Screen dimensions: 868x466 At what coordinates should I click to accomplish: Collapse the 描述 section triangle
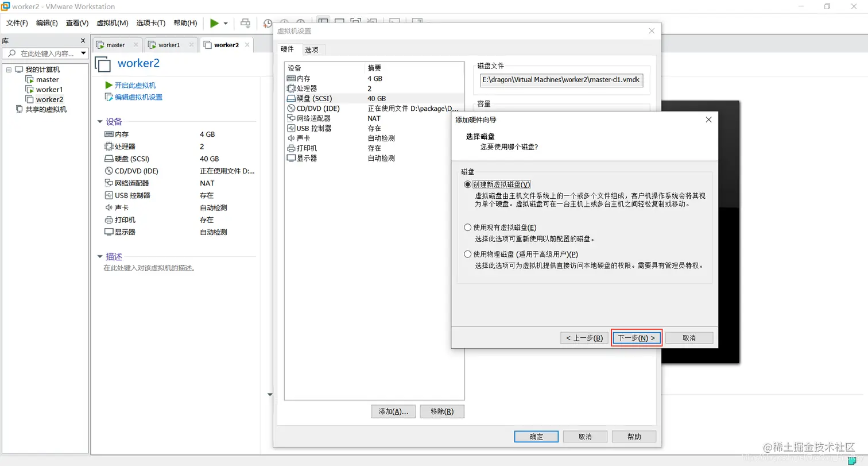[100, 257]
